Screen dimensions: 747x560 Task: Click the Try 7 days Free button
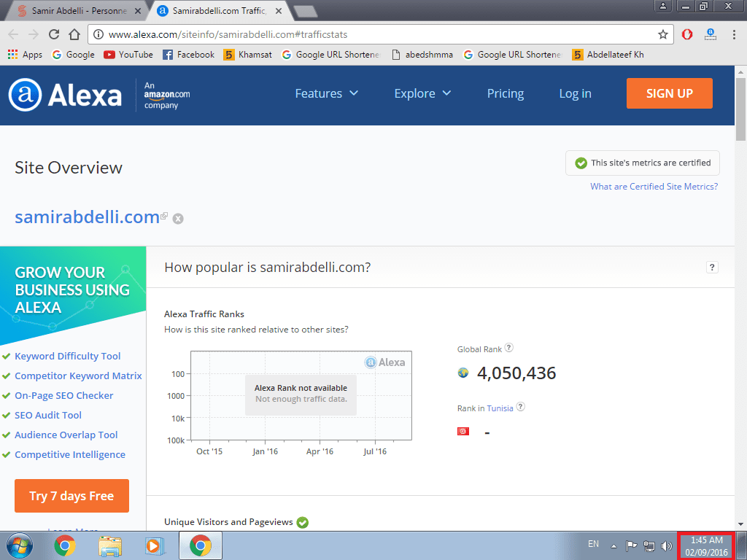(72, 496)
